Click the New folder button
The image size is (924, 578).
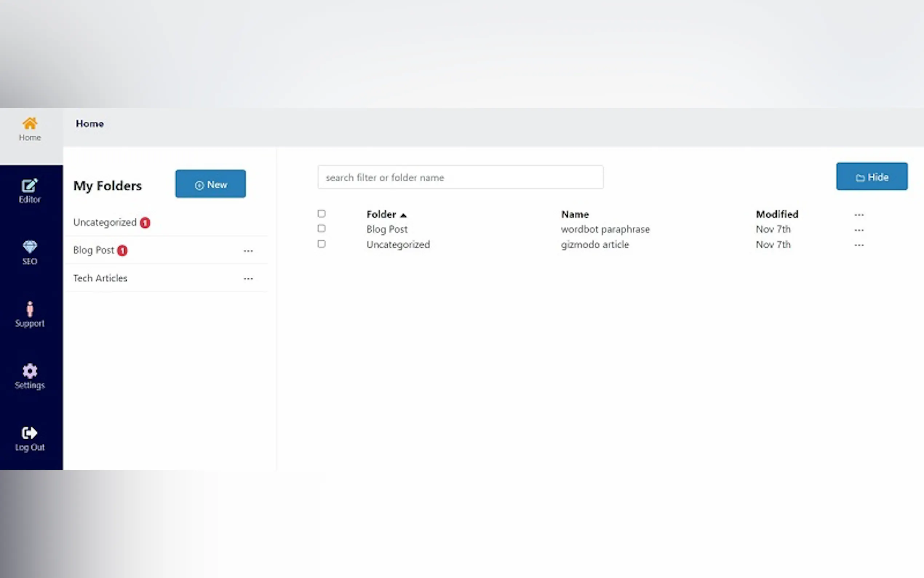(211, 184)
